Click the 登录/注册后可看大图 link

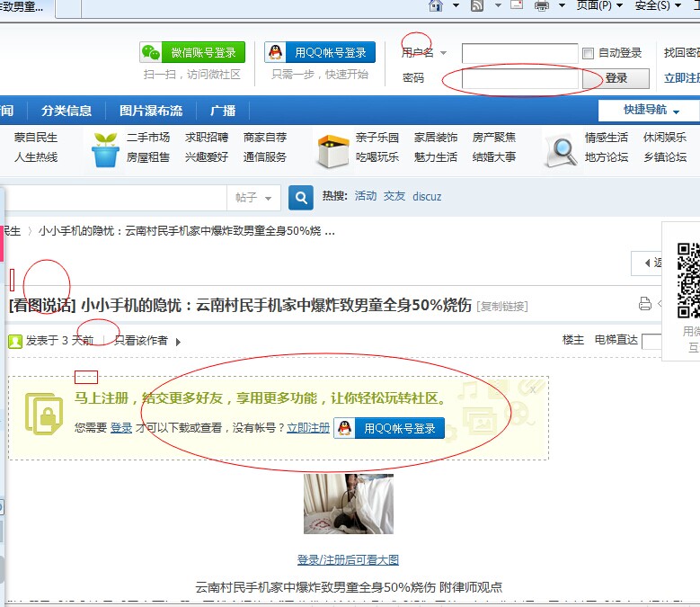coord(349,559)
